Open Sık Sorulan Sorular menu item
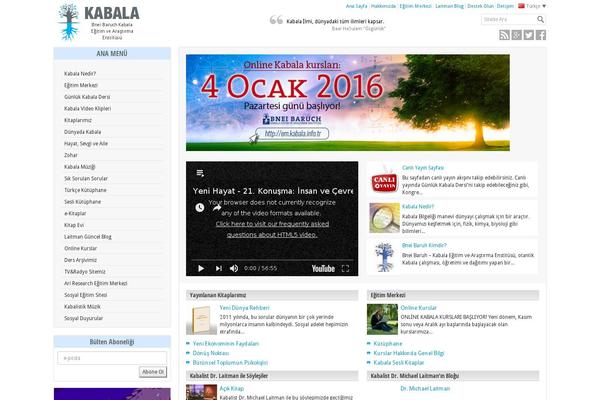Screen dimensions: 600x400 click(x=86, y=178)
